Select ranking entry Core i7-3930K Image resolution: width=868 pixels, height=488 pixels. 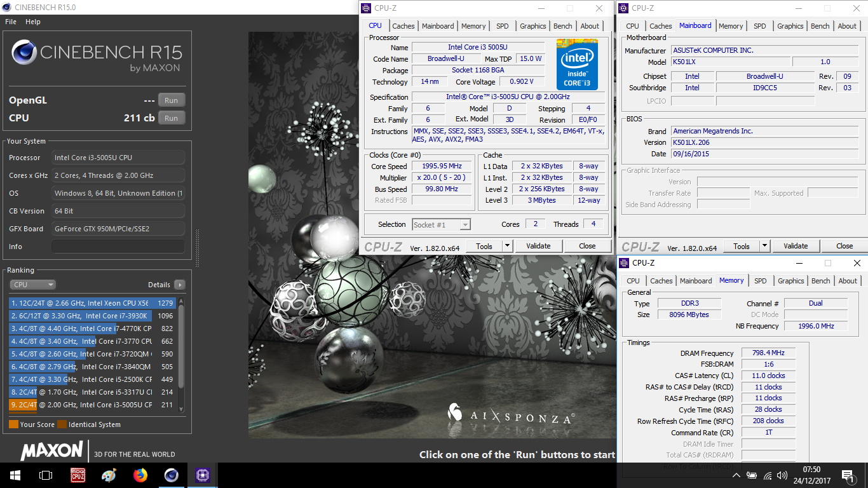point(93,316)
